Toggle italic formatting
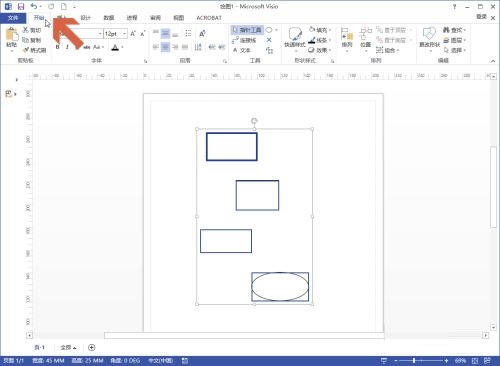The image size is (500, 366). pyautogui.click(x=67, y=47)
